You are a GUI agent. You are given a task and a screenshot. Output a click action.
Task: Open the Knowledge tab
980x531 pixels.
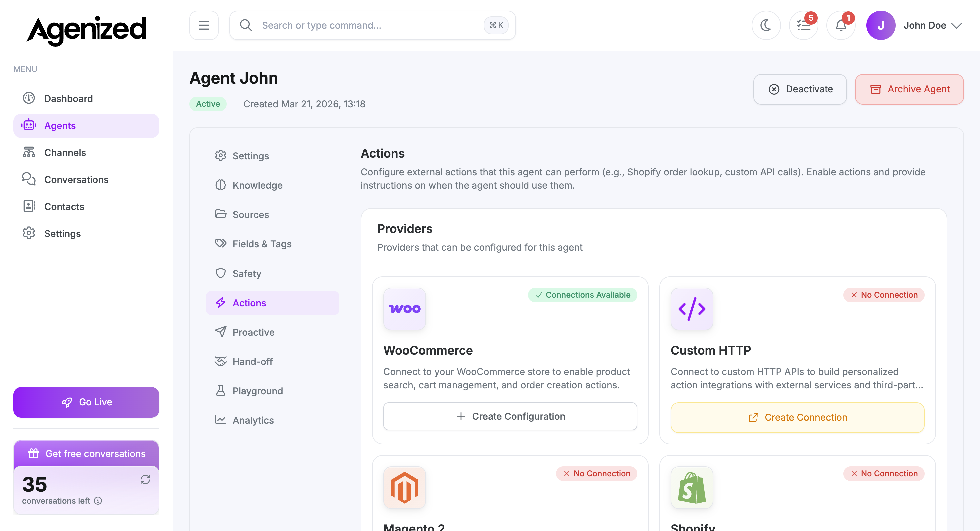[x=272, y=185]
